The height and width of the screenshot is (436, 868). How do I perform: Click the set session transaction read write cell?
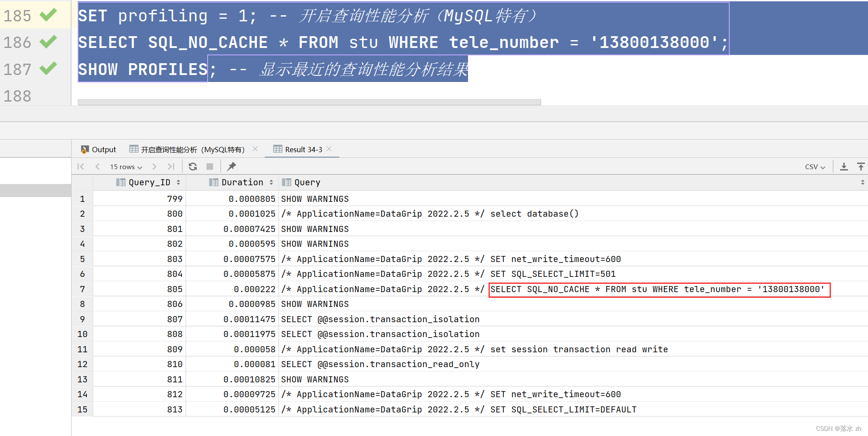point(573,349)
